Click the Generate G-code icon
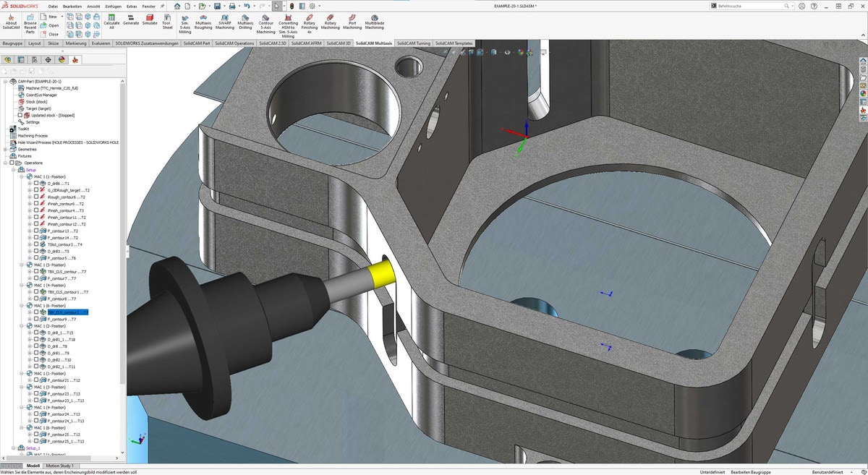 point(131,20)
